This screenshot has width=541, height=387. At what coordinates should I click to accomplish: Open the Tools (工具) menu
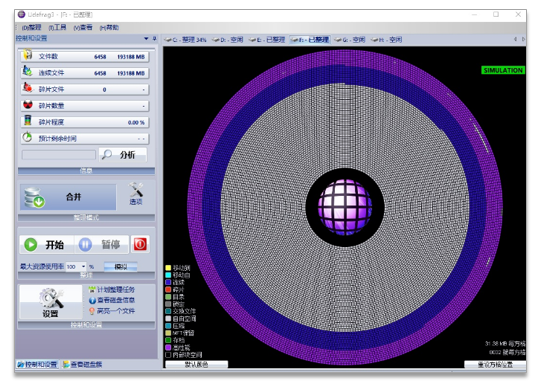coord(57,27)
